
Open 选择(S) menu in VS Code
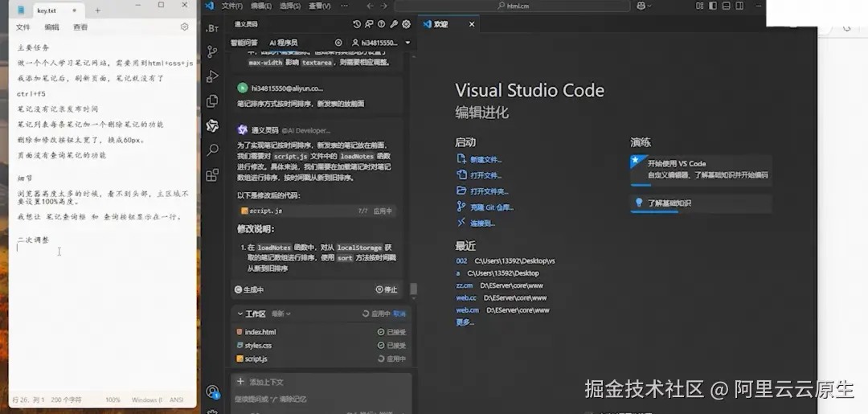click(290, 6)
